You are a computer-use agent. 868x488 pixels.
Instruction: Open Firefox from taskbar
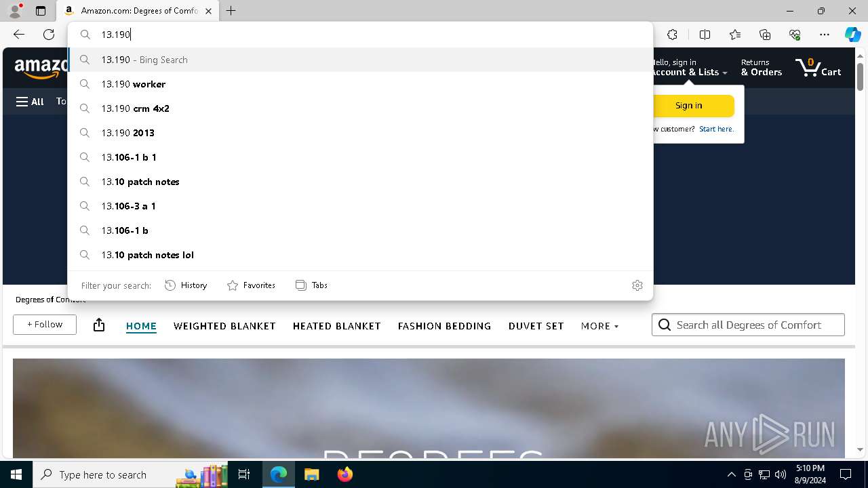344,474
